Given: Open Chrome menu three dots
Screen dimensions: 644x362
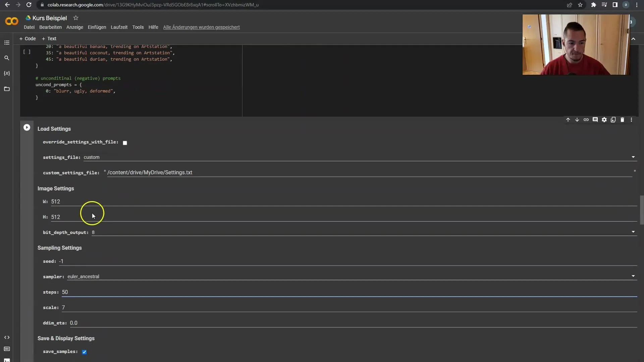Looking at the screenshot, I should click(x=637, y=5).
